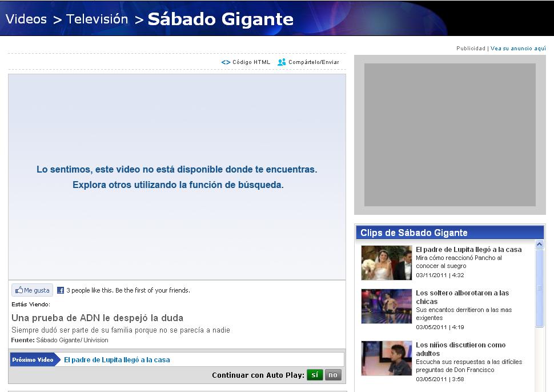This screenshot has width=554, height=392.
Task: Click the thumbs-up Me gusta button
Action: [32, 290]
